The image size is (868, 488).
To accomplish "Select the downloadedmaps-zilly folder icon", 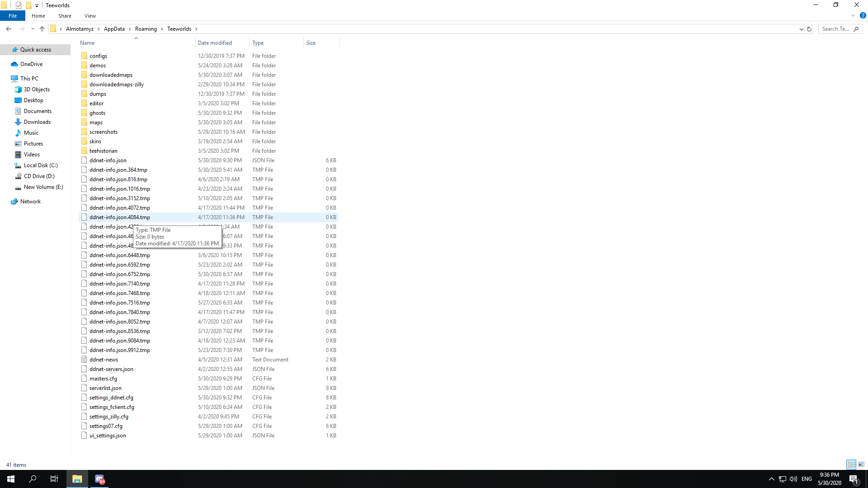I will point(84,84).
